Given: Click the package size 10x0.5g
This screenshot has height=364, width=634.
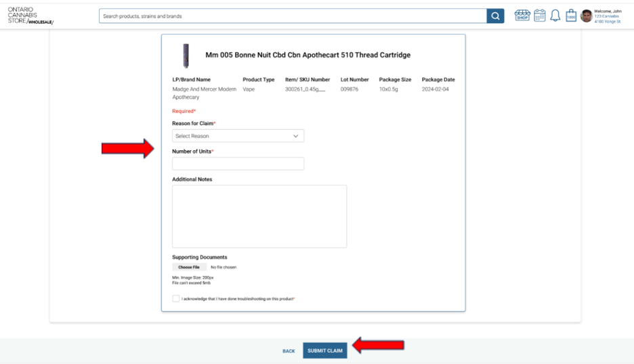Looking at the screenshot, I should tap(388, 89).
